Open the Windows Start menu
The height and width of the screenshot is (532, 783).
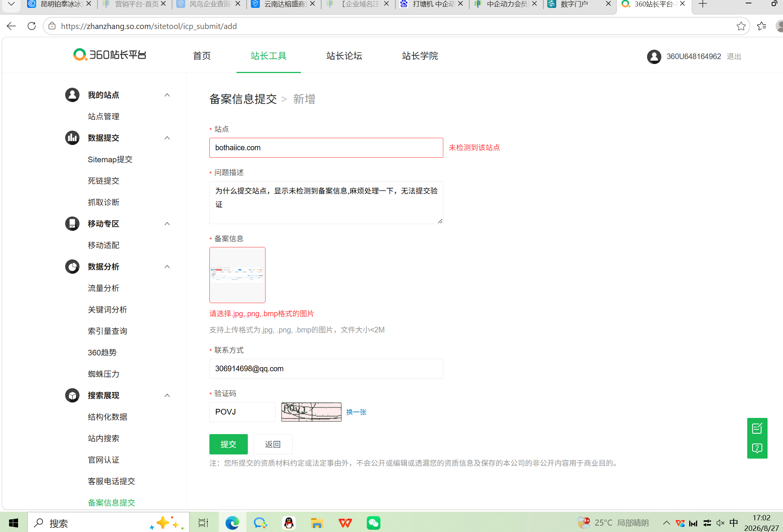(x=14, y=523)
